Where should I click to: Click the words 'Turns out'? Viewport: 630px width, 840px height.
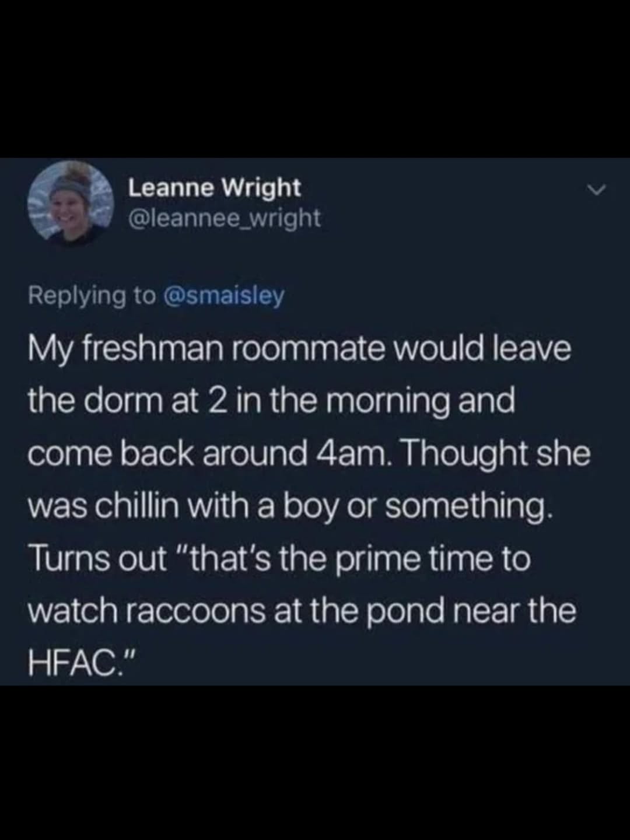97,558
